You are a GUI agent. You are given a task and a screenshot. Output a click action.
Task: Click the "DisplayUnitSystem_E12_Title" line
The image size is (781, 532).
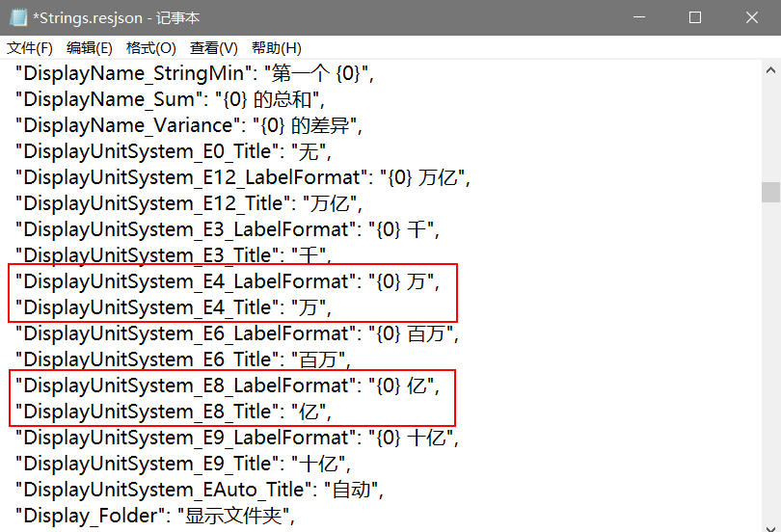pos(189,203)
